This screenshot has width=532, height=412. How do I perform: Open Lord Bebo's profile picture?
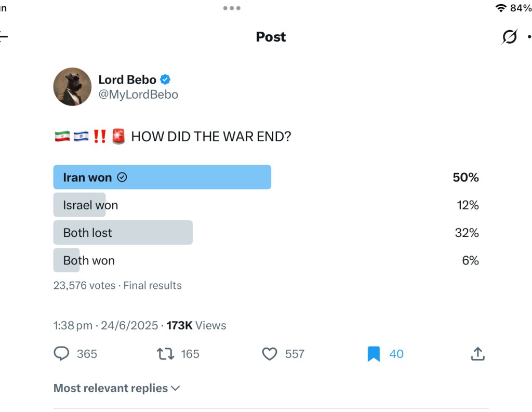coord(72,87)
